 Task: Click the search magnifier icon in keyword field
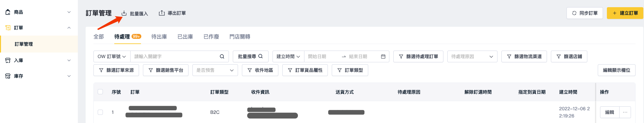[x=222, y=56]
